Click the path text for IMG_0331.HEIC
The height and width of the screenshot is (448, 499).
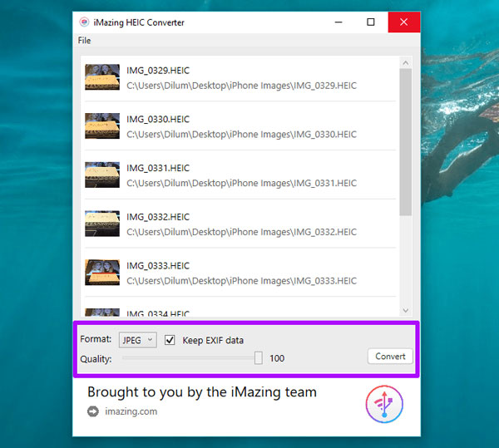pos(241,183)
